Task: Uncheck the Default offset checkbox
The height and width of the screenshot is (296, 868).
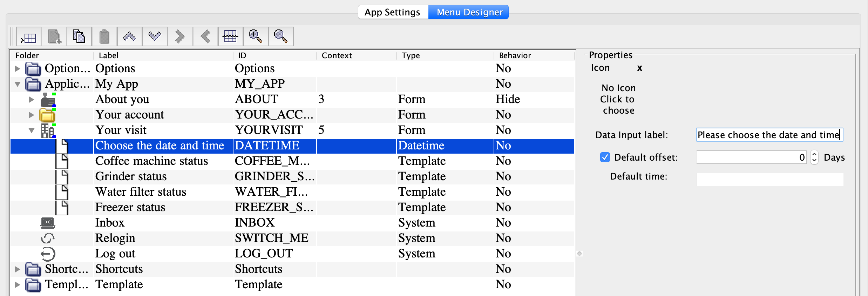Action: [605, 157]
